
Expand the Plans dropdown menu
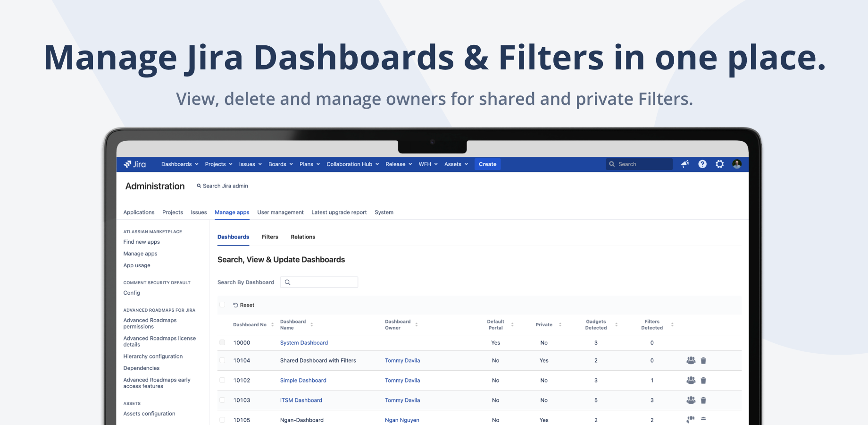[310, 164]
